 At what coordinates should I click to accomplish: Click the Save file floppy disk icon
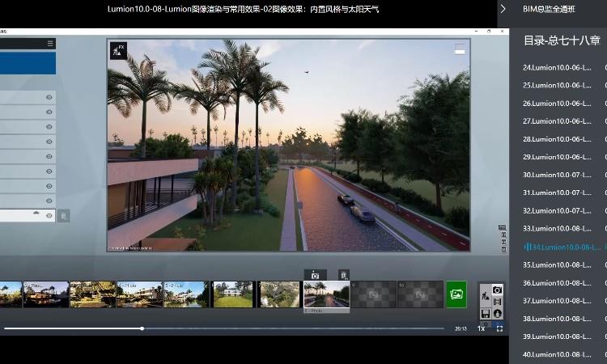(486, 313)
